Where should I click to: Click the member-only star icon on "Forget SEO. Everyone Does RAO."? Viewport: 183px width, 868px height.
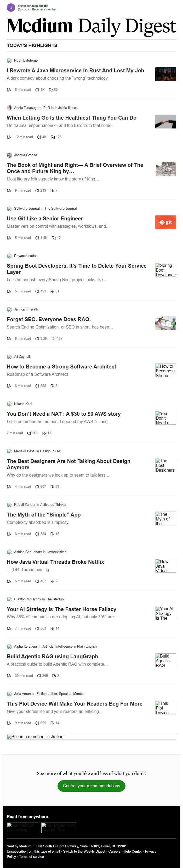8,339
